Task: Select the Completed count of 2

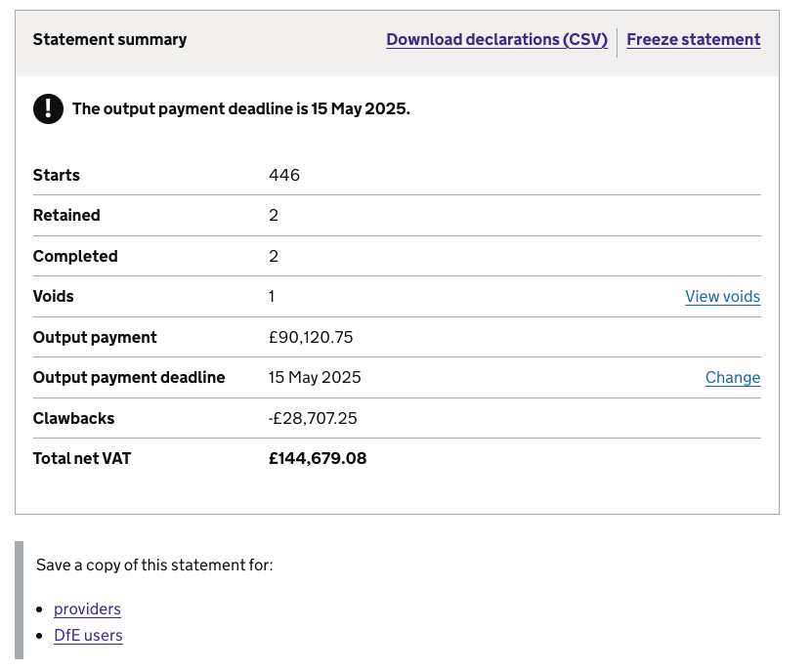Action: pos(272,256)
